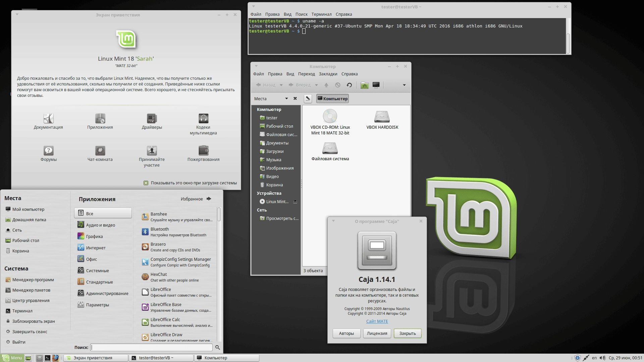Screen dimensions: 644x362
Task: Open the Правка menu in terminal
Action: point(272,14)
